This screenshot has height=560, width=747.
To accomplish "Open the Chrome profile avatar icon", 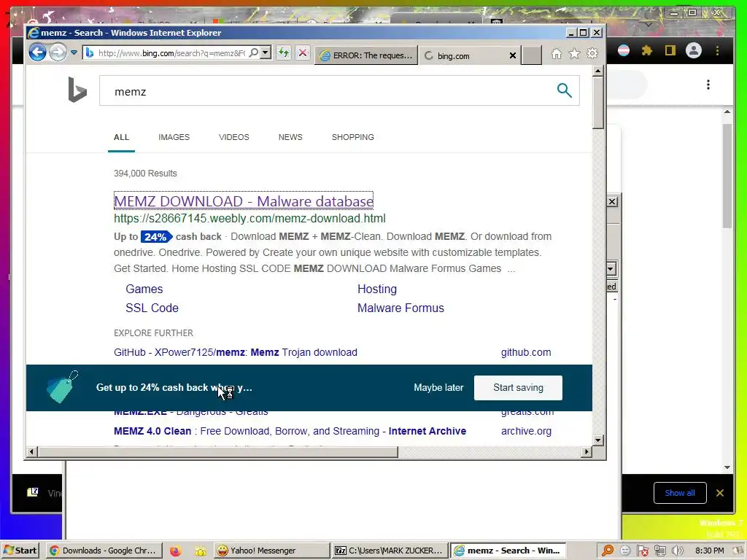I will pyautogui.click(x=694, y=50).
